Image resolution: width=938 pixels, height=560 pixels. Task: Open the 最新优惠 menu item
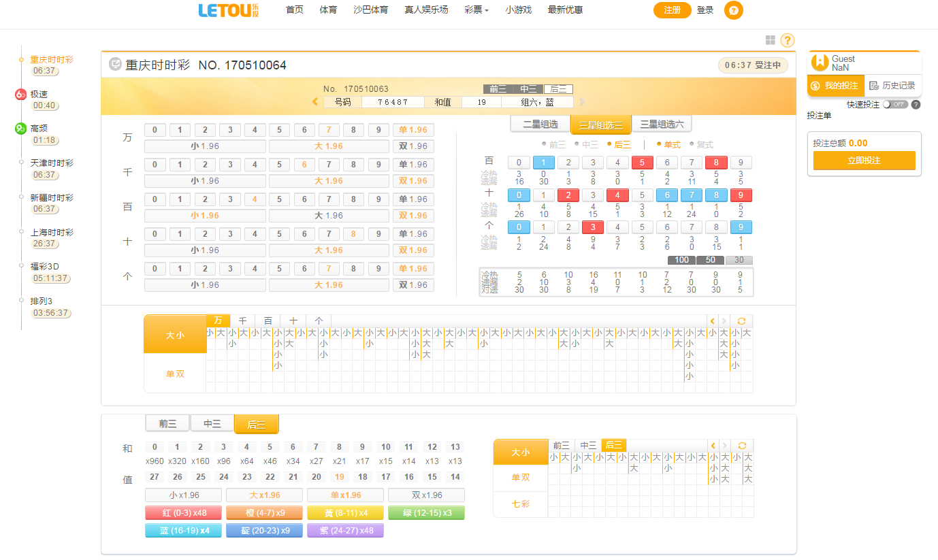click(x=565, y=10)
